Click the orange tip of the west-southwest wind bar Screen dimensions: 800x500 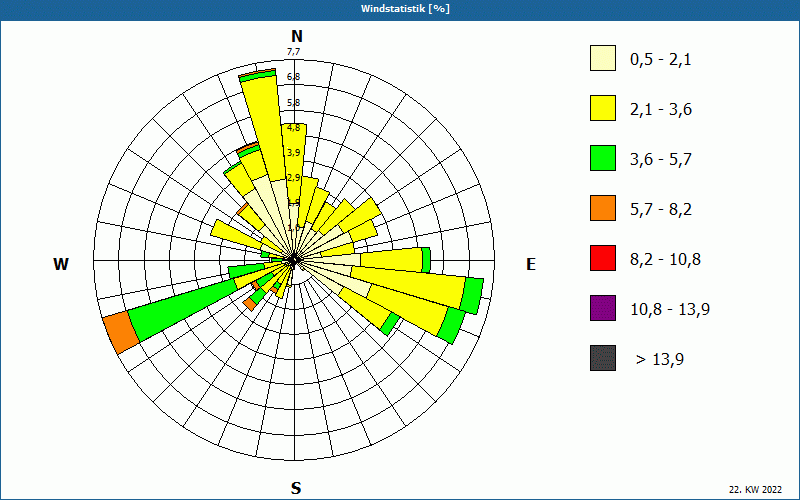[120, 332]
